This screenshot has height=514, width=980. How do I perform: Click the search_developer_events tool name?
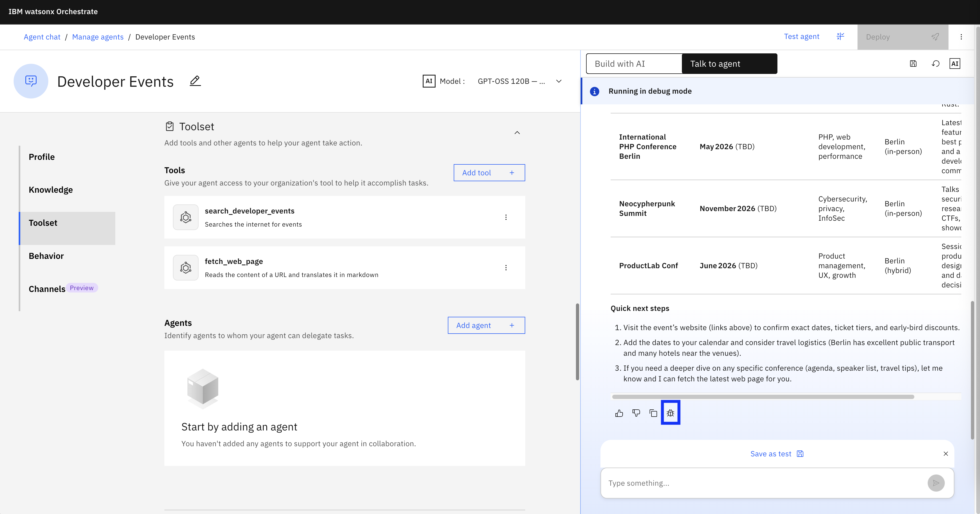(250, 211)
